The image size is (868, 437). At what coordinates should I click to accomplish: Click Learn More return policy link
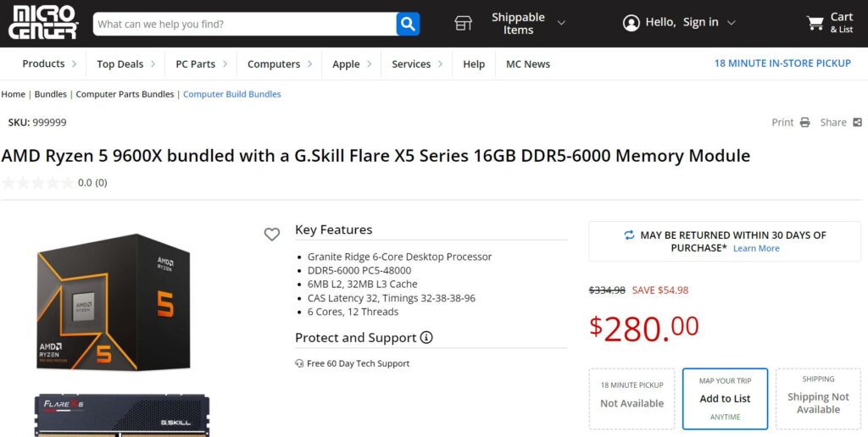756,248
